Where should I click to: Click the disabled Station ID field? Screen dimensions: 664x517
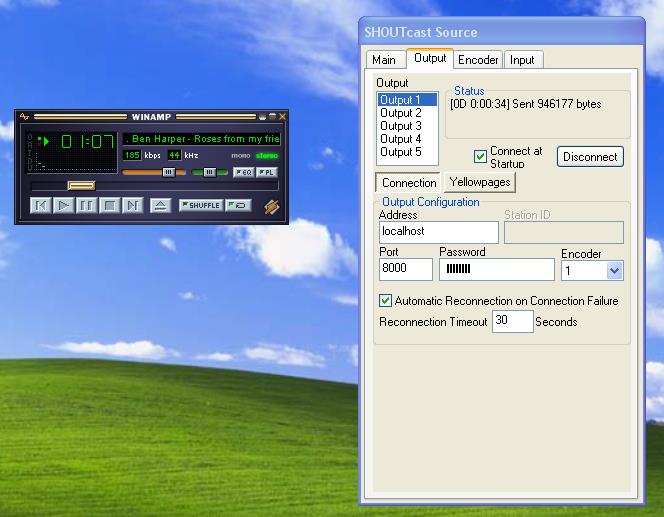pyautogui.click(x=564, y=232)
